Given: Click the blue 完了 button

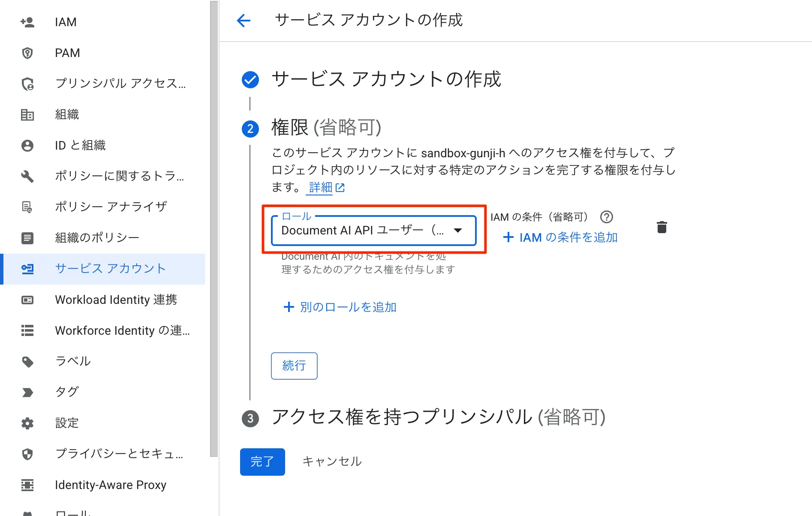Looking at the screenshot, I should pos(262,462).
